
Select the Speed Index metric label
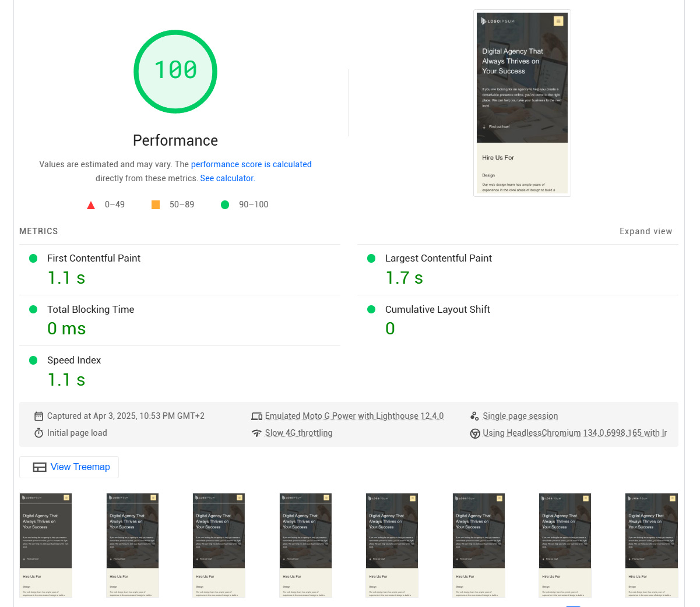coord(74,360)
